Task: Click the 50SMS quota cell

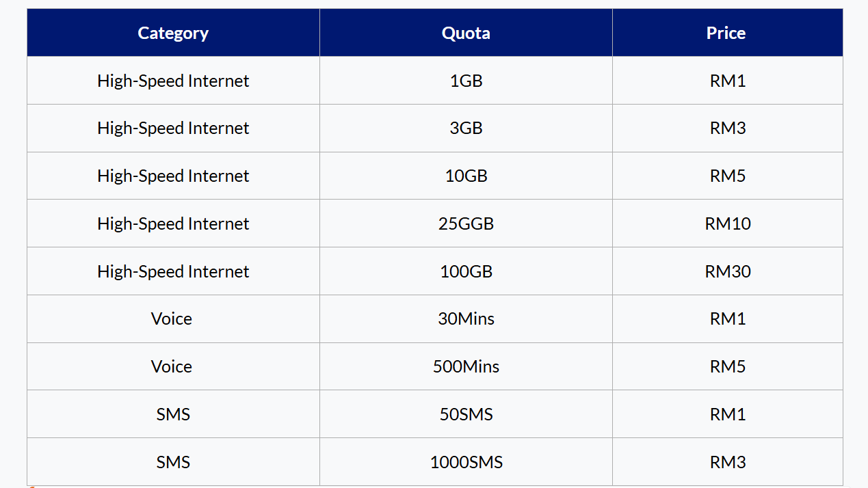Action: coord(466,414)
